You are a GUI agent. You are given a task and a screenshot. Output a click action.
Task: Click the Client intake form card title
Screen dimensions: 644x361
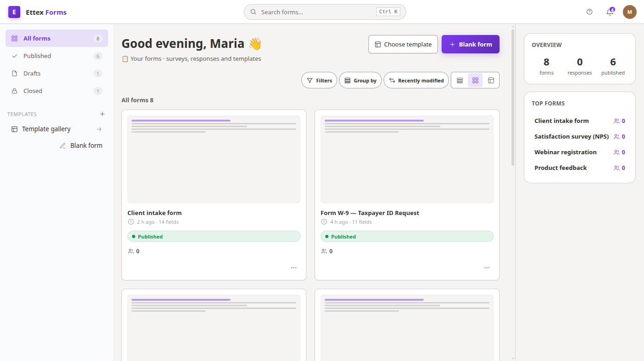[155, 213]
